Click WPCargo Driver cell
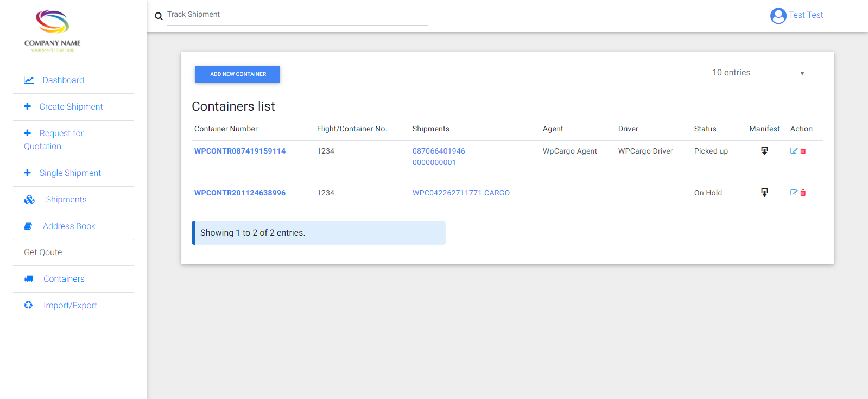This screenshot has height=399, width=868. 645,151
